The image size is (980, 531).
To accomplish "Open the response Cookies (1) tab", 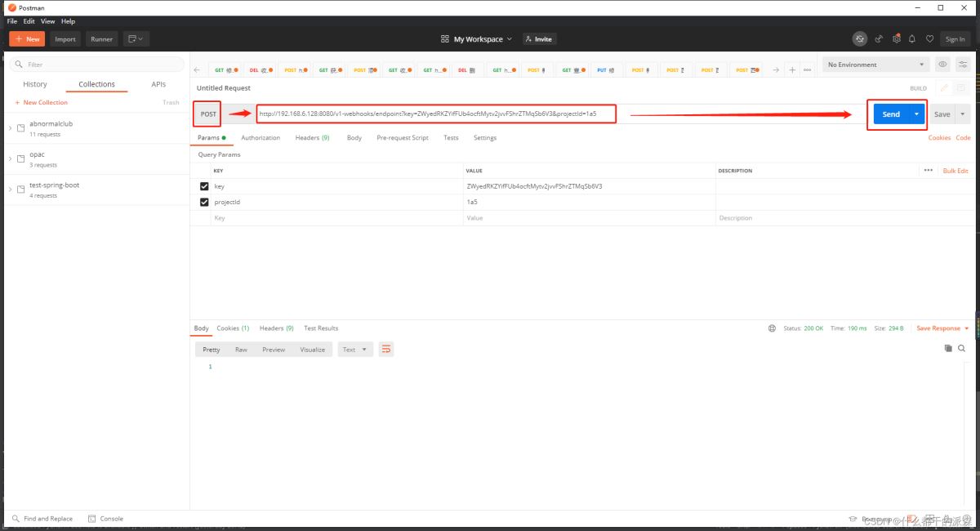I will [x=233, y=328].
